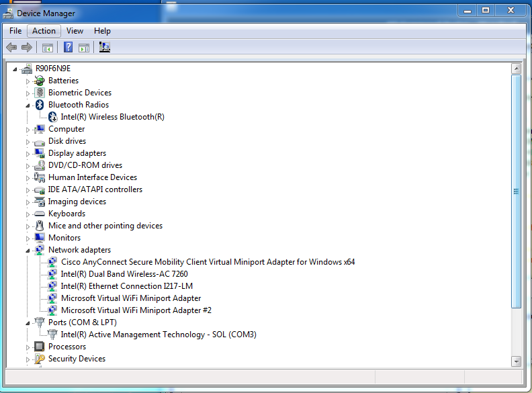This screenshot has width=532, height=393.
Task: Select the Processors chip icon
Action: 40,347
